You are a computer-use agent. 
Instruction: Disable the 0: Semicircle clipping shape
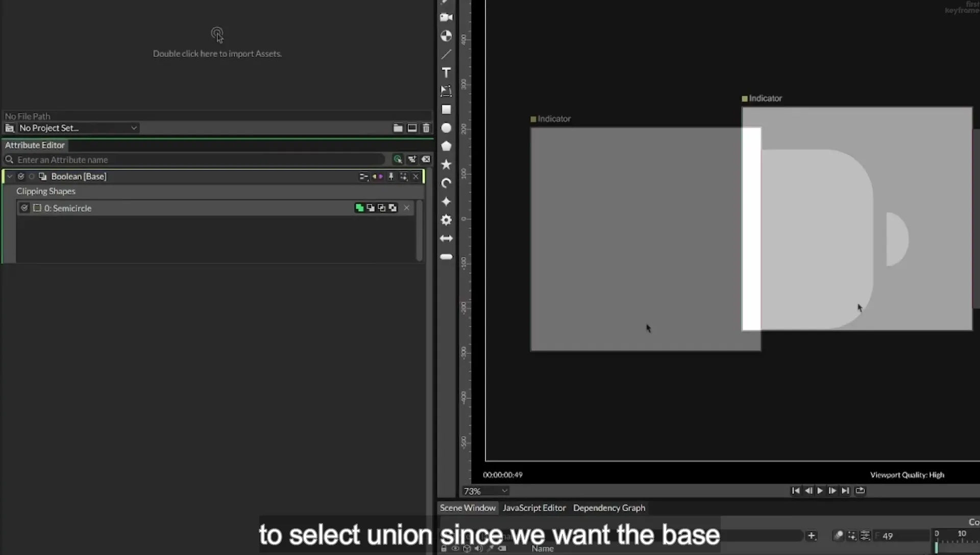24,208
